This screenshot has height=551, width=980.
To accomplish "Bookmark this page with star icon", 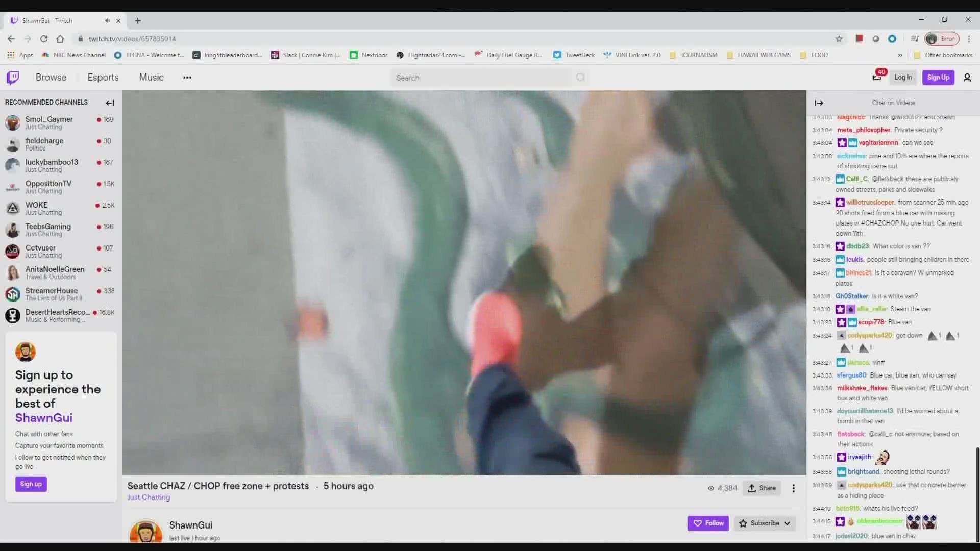I will click(839, 39).
